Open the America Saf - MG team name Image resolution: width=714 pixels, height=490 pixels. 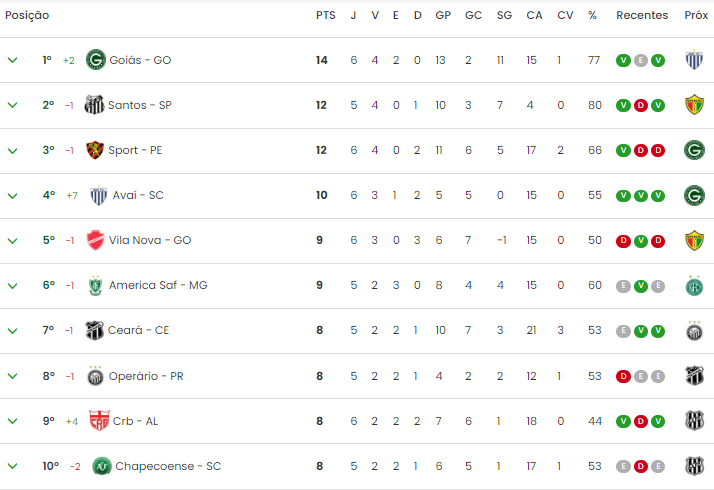point(158,285)
